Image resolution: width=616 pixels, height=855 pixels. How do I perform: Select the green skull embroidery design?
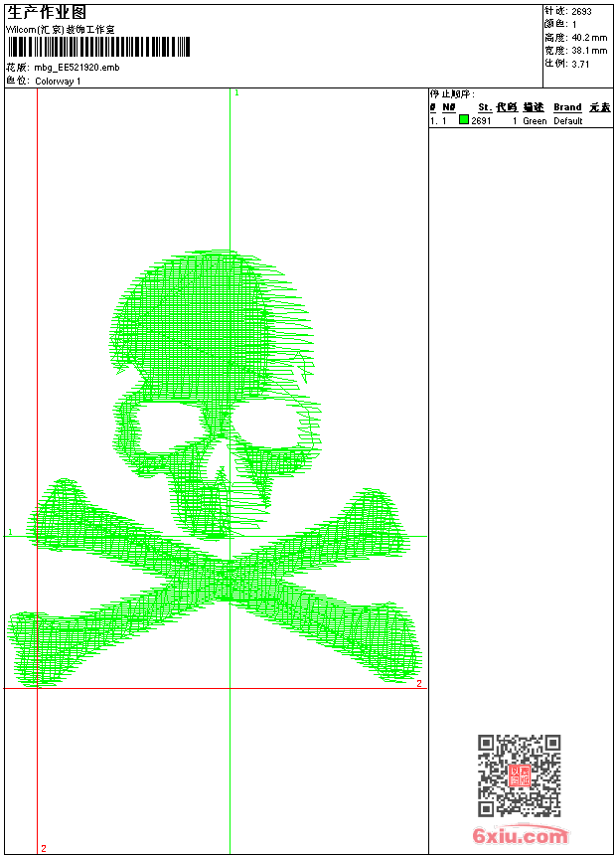pyautogui.click(x=216, y=467)
